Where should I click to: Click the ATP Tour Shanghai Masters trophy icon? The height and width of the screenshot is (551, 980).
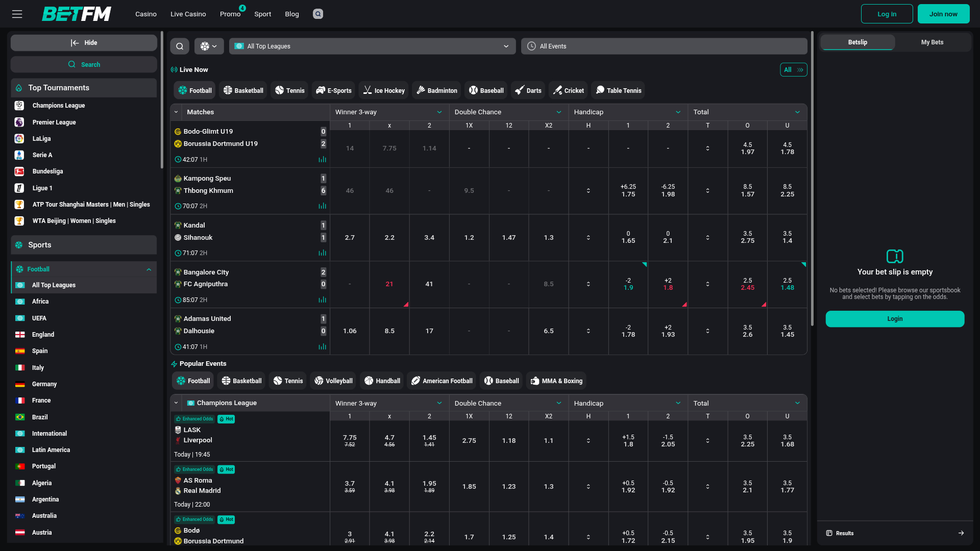click(19, 205)
